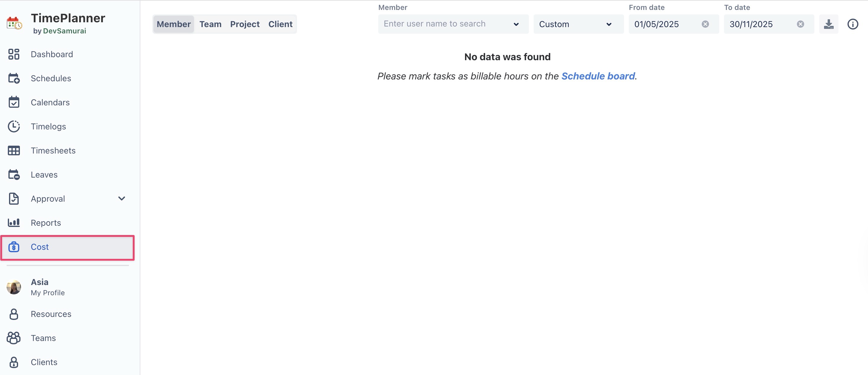This screenshot has width=868, height=375.
Task: Open the Custom date range dropdown
Action: 578,24
